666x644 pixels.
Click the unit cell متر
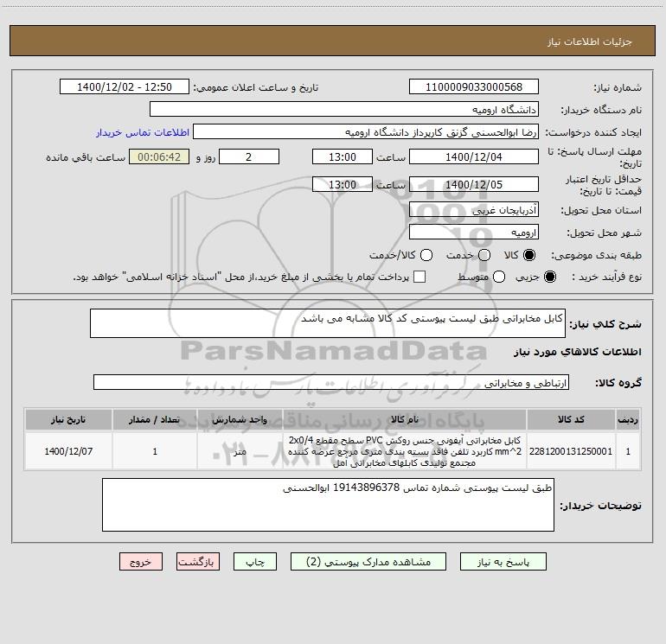coord(240,451)
